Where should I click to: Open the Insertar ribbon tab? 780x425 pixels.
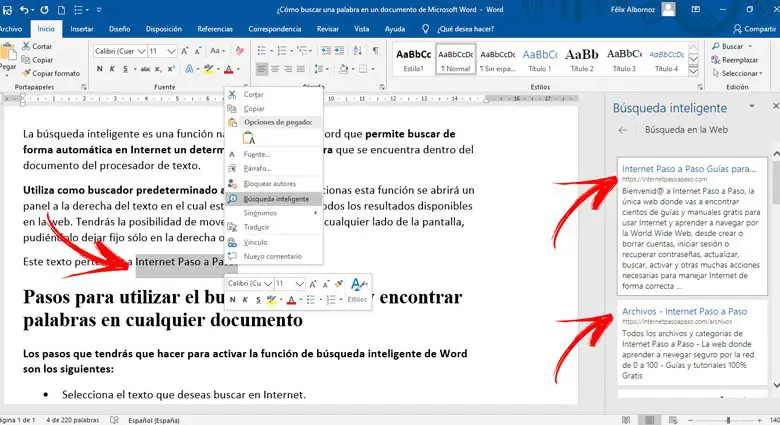coord(82,29)
